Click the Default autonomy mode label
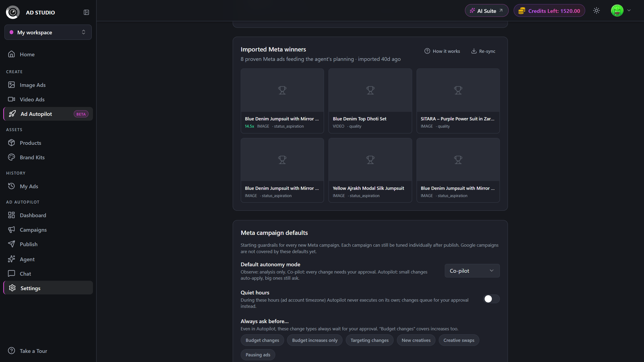The height and width of the screenshot is (362, 644). click(x=270, y=264)
